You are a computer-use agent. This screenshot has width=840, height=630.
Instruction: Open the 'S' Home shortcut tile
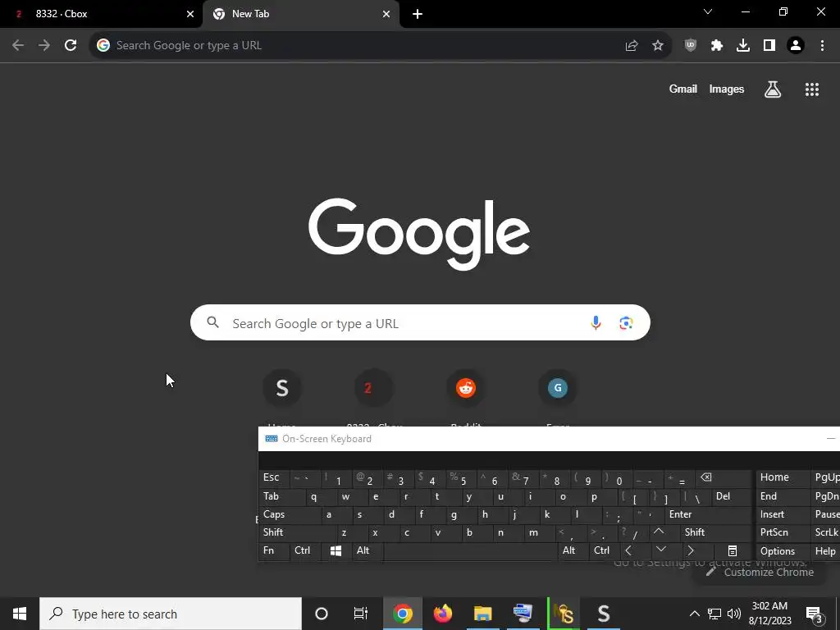click(x=282, y=388)
